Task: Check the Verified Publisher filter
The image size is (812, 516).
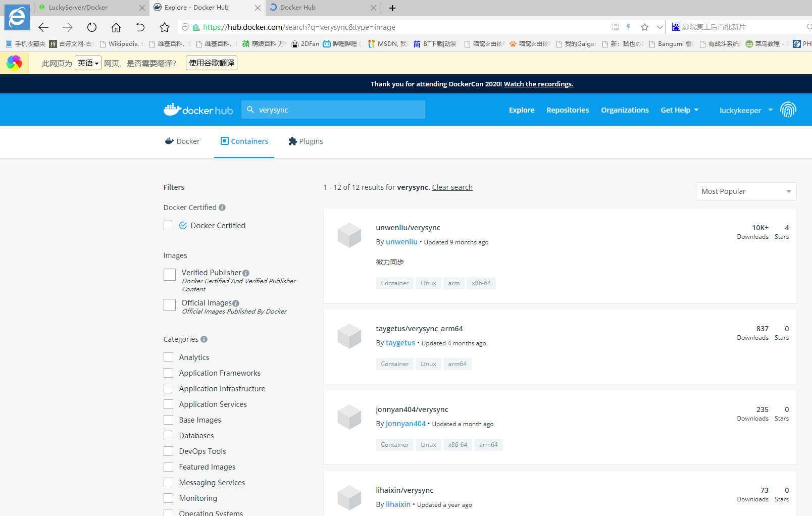Action: [170, 275]
